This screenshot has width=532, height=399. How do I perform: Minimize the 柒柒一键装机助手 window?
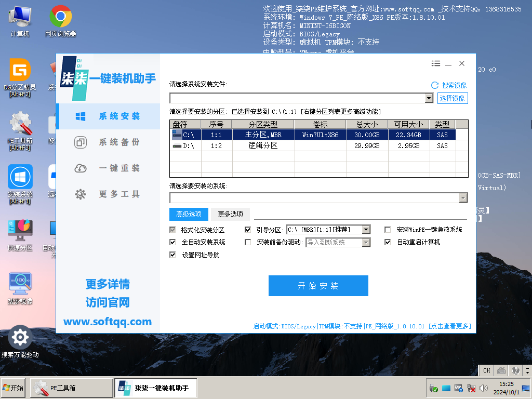click(448, 63)
